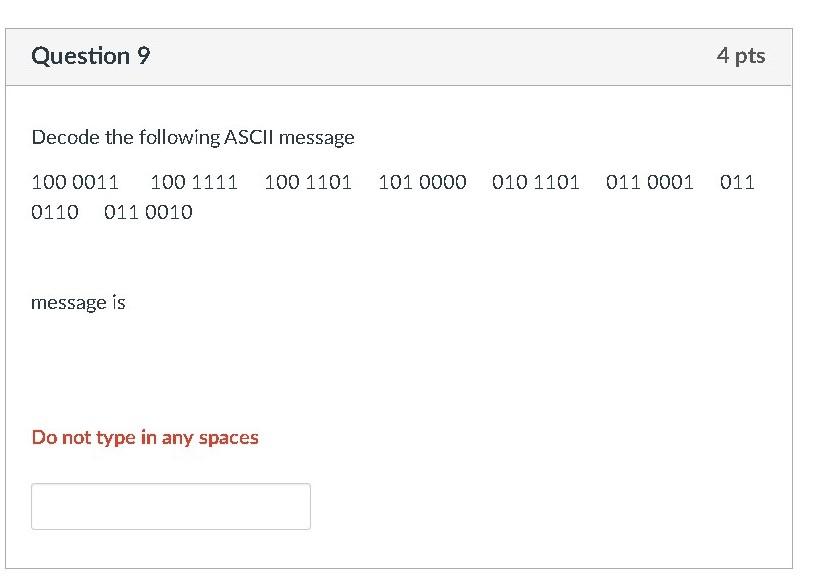
Task: Click the binary code 010 1101
Action: [x=536, y=182]
